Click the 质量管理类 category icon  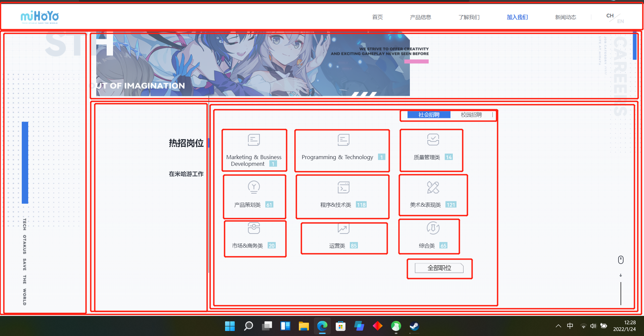tap(433, 140)
